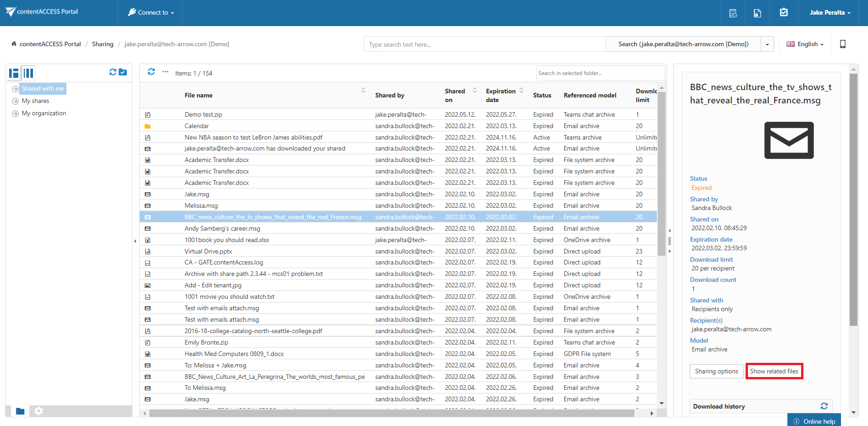Open the gear settings icon at bottom left
Image resolution: width=868 pixels, height=426 pixels.
(x=39, y=411)
